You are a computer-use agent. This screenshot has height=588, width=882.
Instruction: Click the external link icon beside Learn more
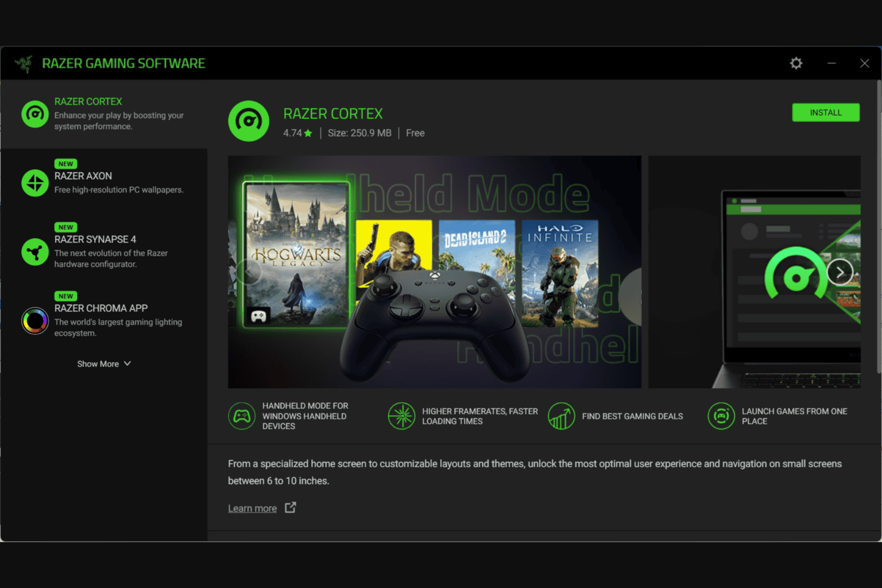click(x=291, y=508)
